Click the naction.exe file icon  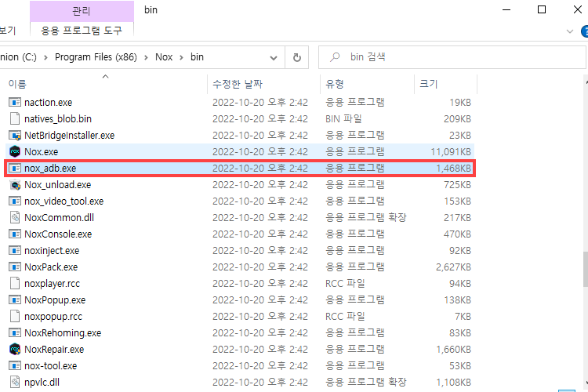pos(15,102)
